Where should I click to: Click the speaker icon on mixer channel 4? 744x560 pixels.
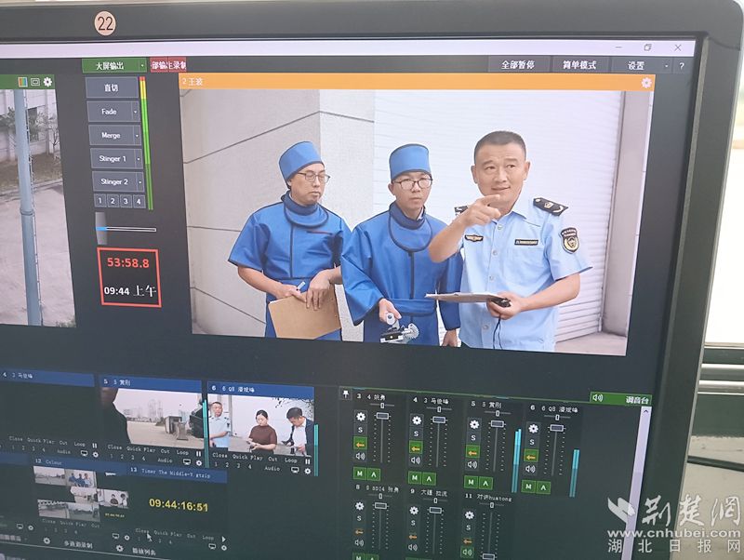pyautogui.click(x=416, y=460)
